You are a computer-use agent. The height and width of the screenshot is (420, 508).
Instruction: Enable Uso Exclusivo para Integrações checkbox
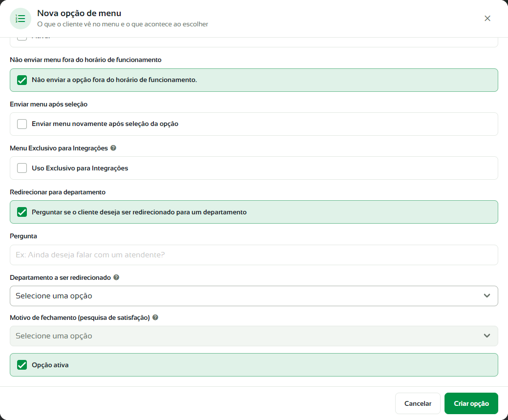click(22, 168)
